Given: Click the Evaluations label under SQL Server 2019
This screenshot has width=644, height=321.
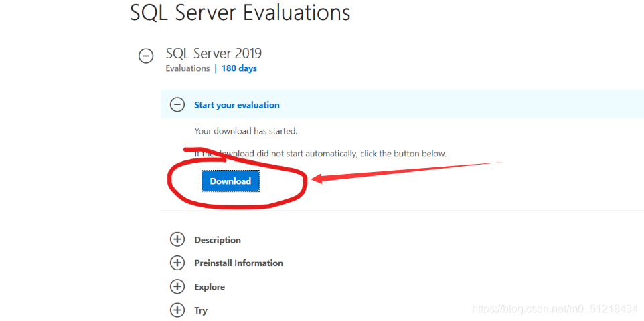Looking at the screenshot, I should click(x=187, y=68).
